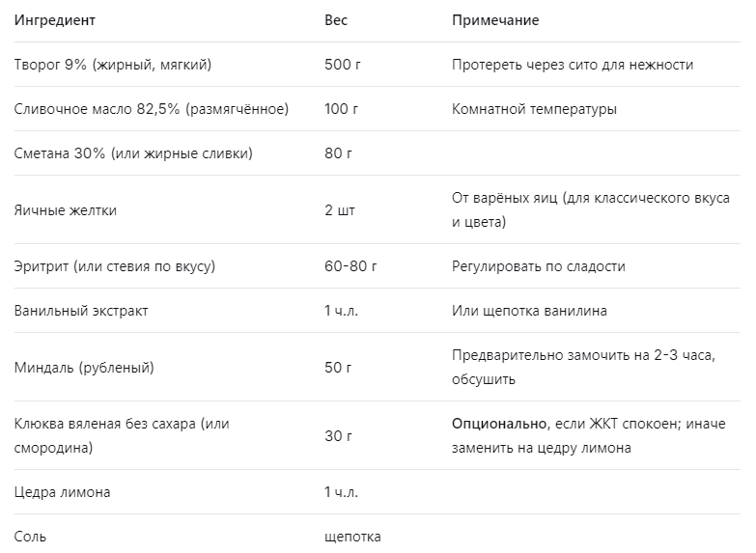756x553 pixels.
Task: Select the Творог 9% ingredient cell
Action: click(x=113, y=65)
